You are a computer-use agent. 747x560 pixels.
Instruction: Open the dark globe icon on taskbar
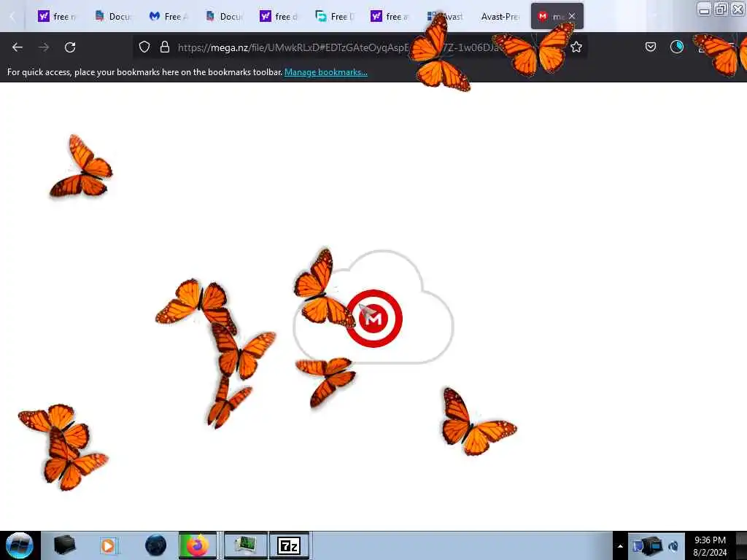click(156, 545)
